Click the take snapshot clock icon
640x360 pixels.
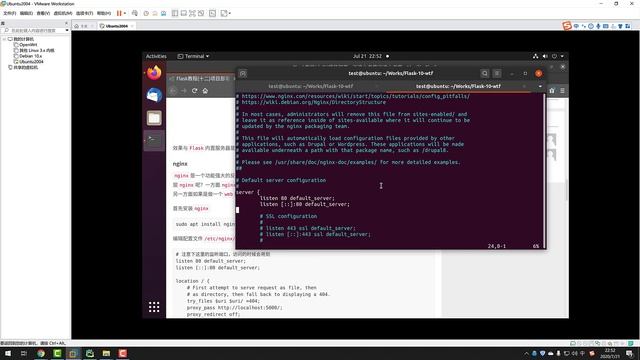(146, 13)
